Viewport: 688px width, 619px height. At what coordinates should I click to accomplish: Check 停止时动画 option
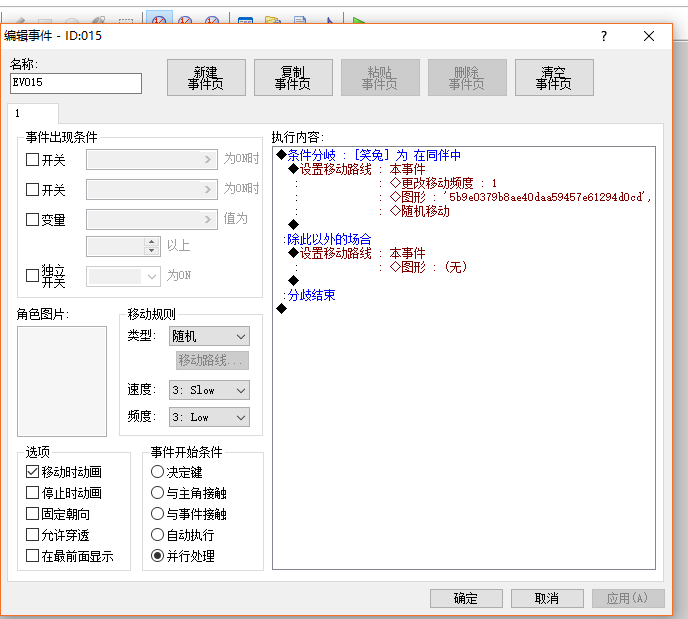click(32, 493)
